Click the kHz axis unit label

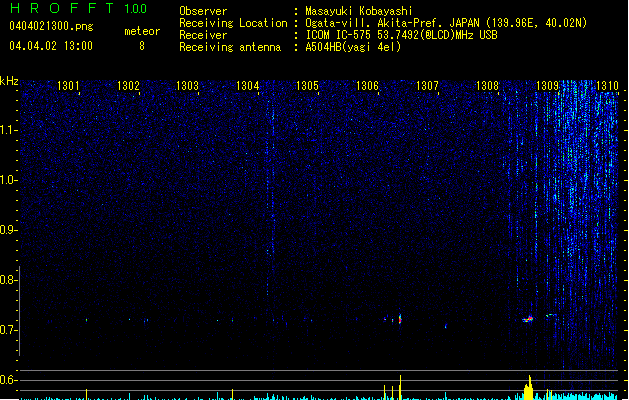click(x=9, y=81)
